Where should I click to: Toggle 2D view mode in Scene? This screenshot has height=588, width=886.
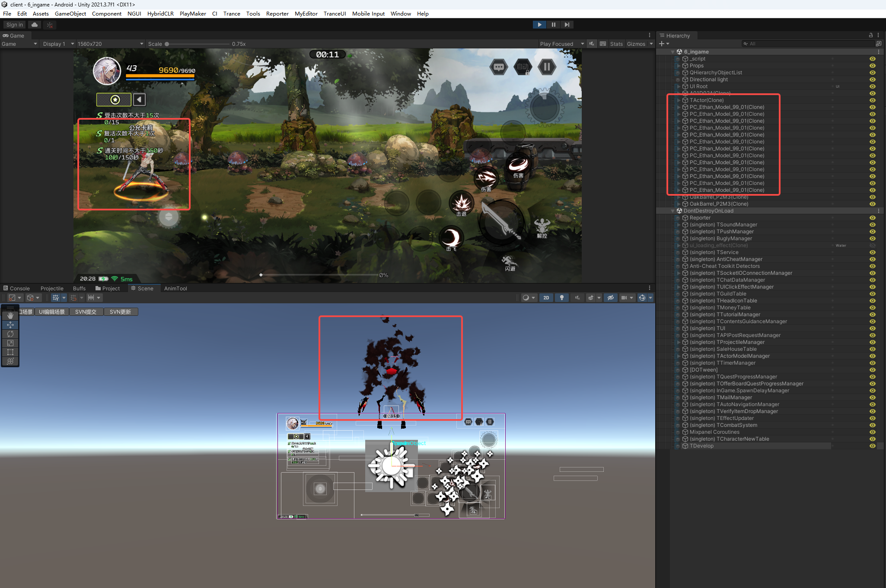click(x=546, y=298)
